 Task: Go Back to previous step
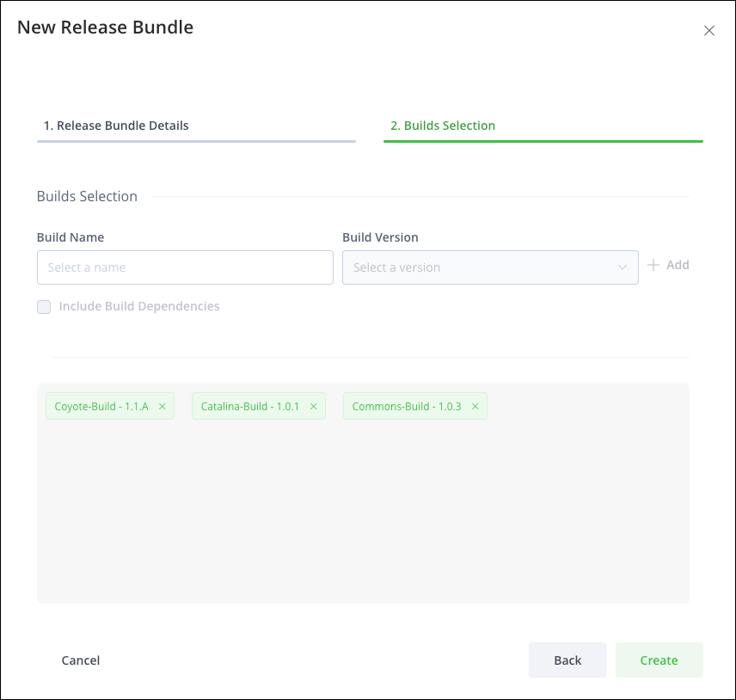click(x=567, y=660)
